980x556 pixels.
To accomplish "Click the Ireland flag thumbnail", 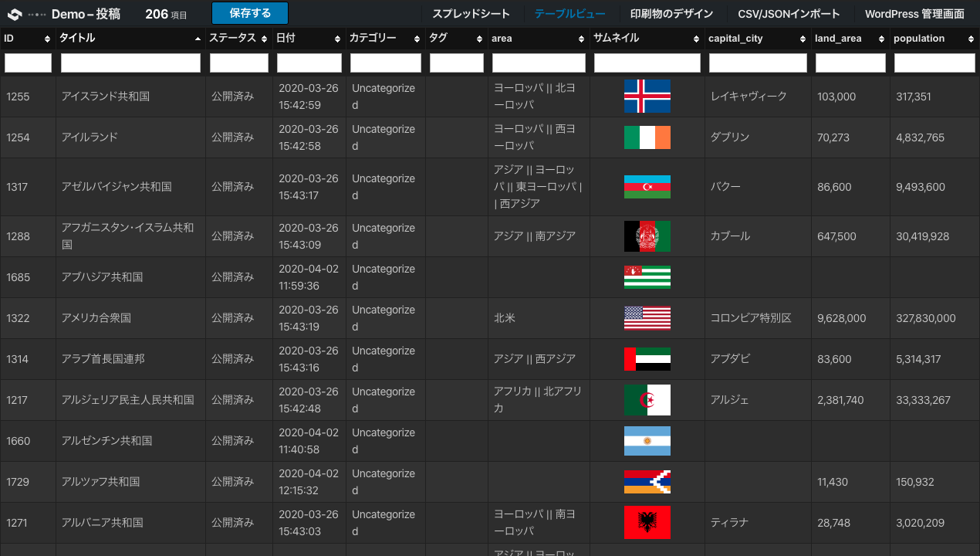I will 647,137.
